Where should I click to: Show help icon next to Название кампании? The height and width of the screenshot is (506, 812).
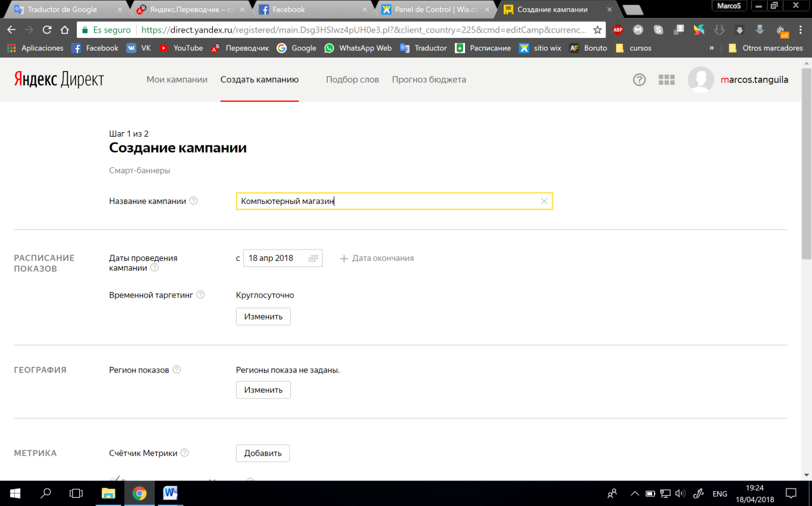click(x=193, y=201)
